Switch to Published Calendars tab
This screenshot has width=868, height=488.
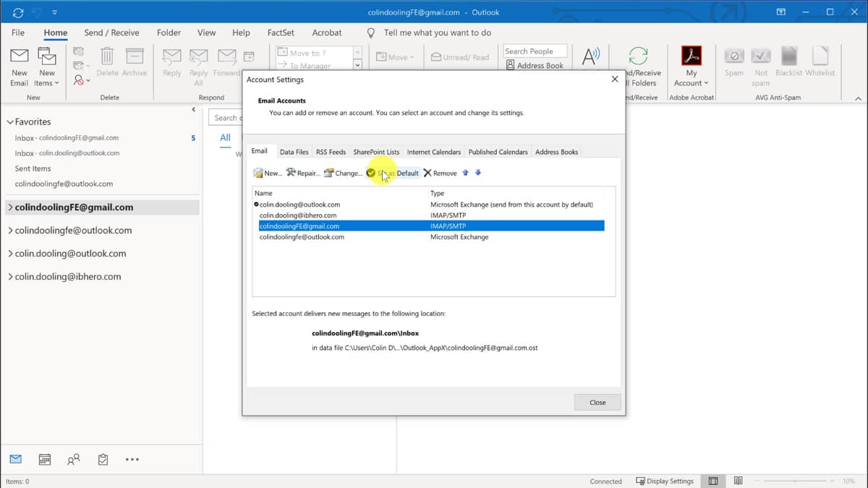pyautogui.click(x=498, y=152)
